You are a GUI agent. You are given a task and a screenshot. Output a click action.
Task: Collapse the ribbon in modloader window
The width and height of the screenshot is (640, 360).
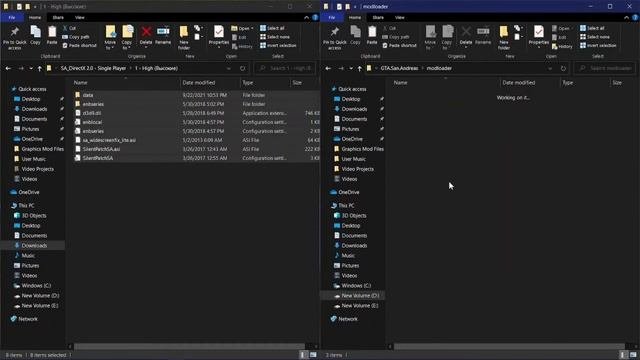(x=627, y=18)
